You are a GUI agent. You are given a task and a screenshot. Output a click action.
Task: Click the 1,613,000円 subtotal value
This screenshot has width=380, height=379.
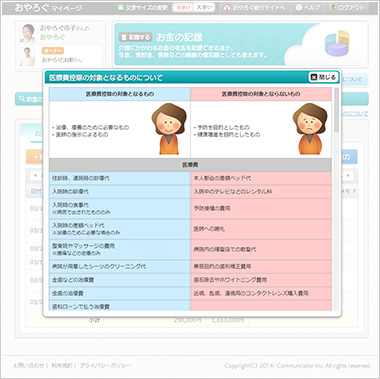(228, 320)
